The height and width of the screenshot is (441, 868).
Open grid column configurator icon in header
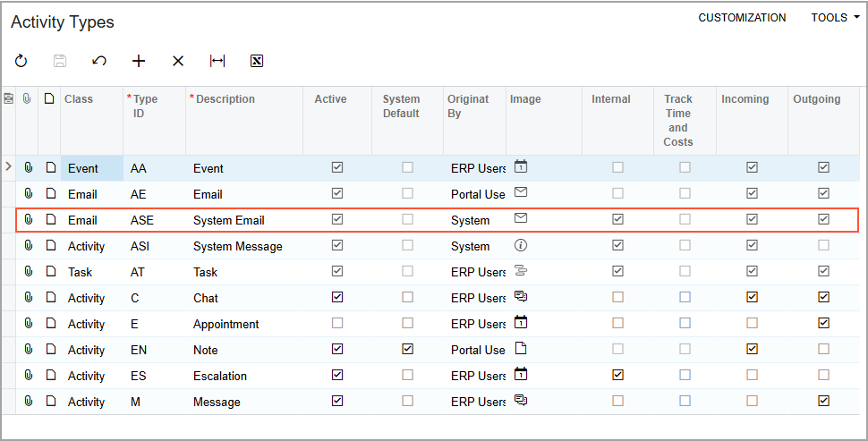(9, 99)
